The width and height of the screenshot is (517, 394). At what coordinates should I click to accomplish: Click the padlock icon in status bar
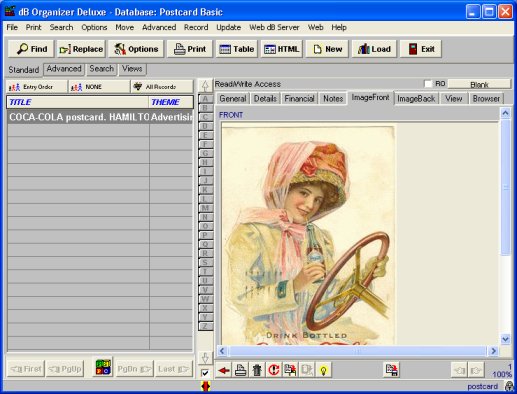pos(509,386)
